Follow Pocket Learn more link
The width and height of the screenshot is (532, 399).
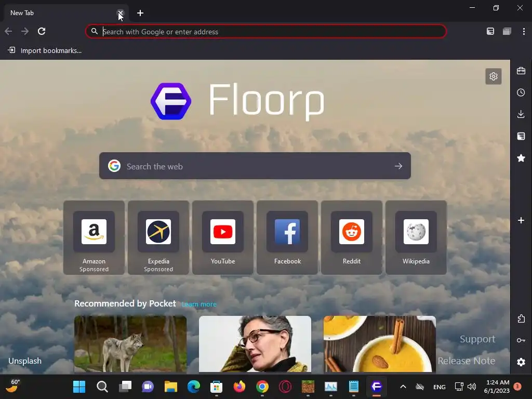(199, 304)
